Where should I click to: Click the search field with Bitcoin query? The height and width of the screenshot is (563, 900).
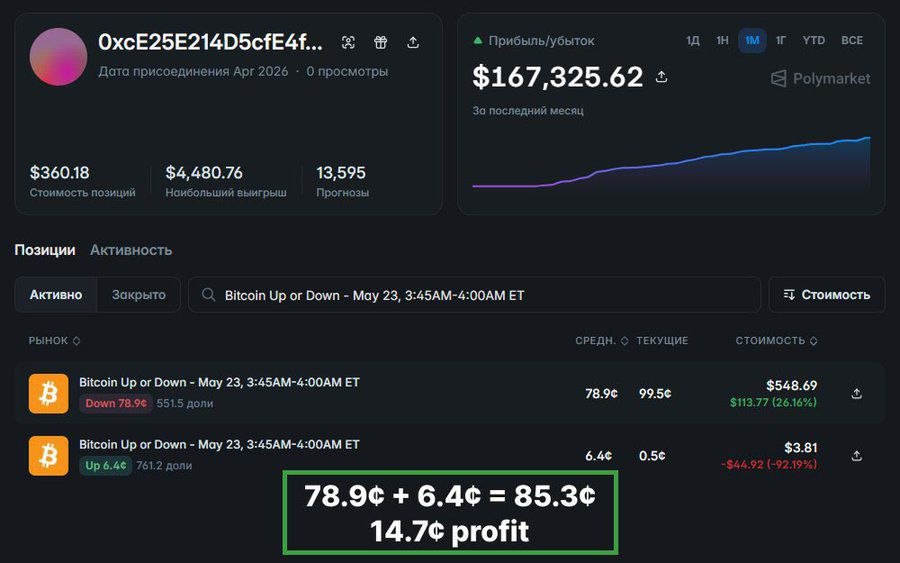(475, 295)
